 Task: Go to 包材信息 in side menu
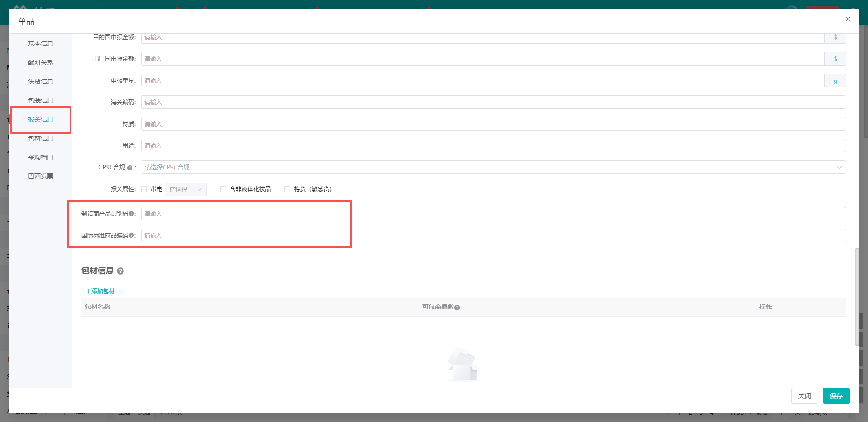tap(41, 138)
